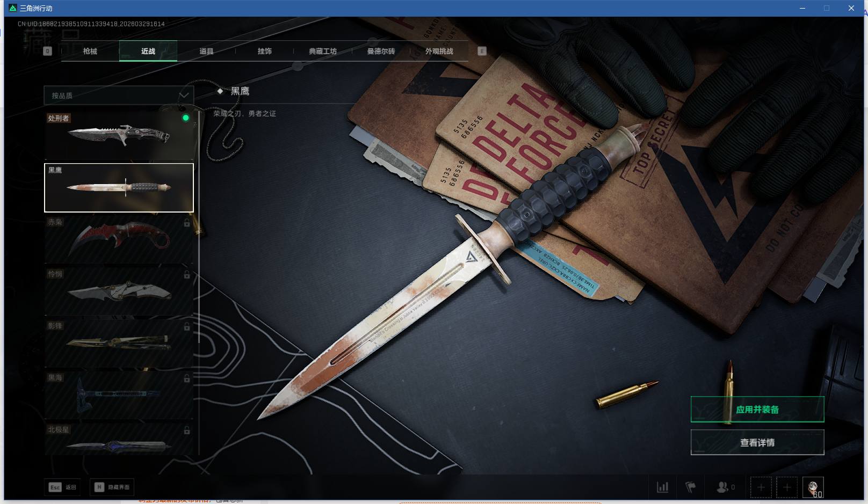Close the 三角洲行动 window

[851, 8]
